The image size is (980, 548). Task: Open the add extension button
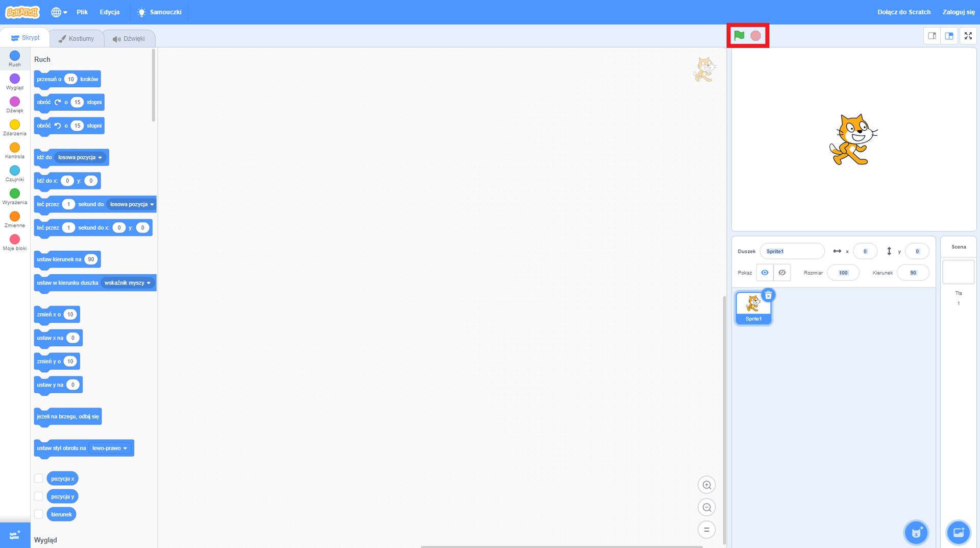pyautogui.click(x=15, y=535)
